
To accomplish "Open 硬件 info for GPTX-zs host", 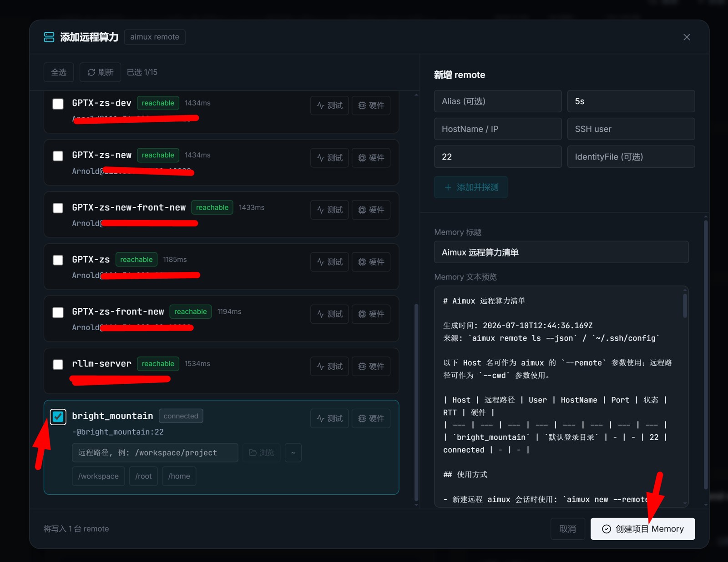I will [x=371, y=262].
